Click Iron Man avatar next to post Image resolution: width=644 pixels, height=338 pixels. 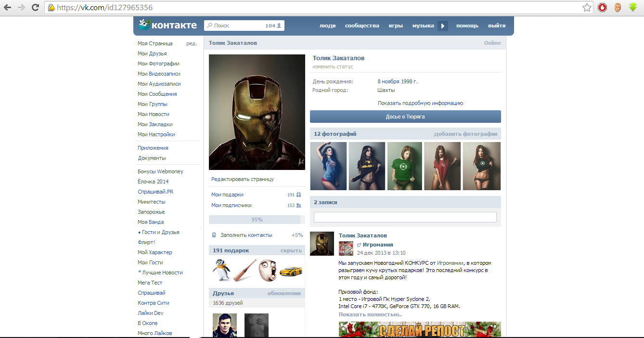click(322, 244)
